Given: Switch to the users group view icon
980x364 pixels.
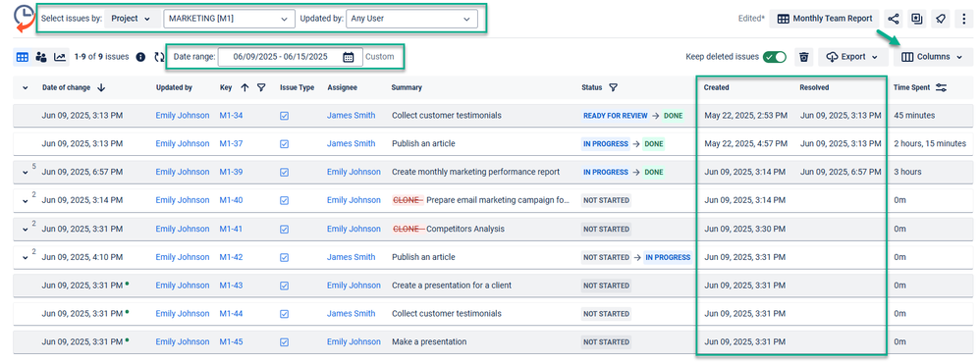Looking at the screenshot, I should [41, 57].
